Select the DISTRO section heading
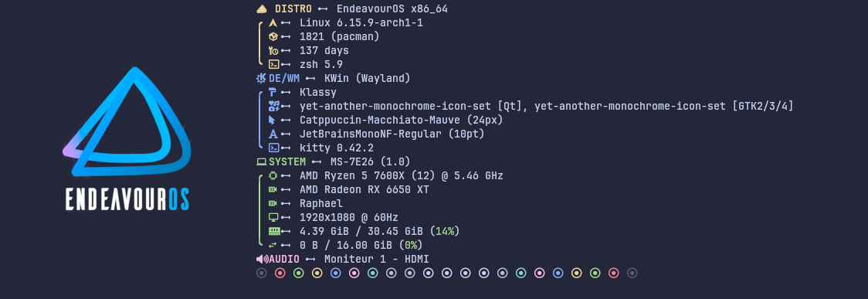 pos(293,8)
